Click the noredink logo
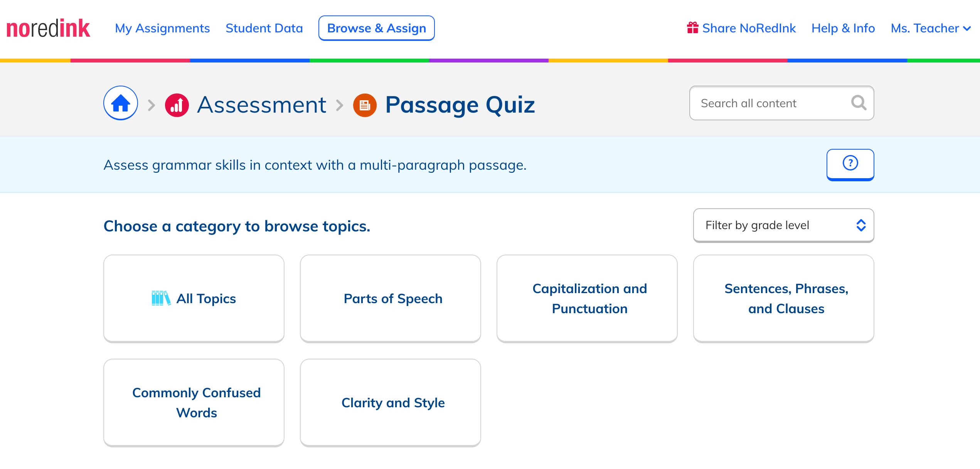Image resolution: width=980 pixels, height=469 pixels. (x=48, y=28)
